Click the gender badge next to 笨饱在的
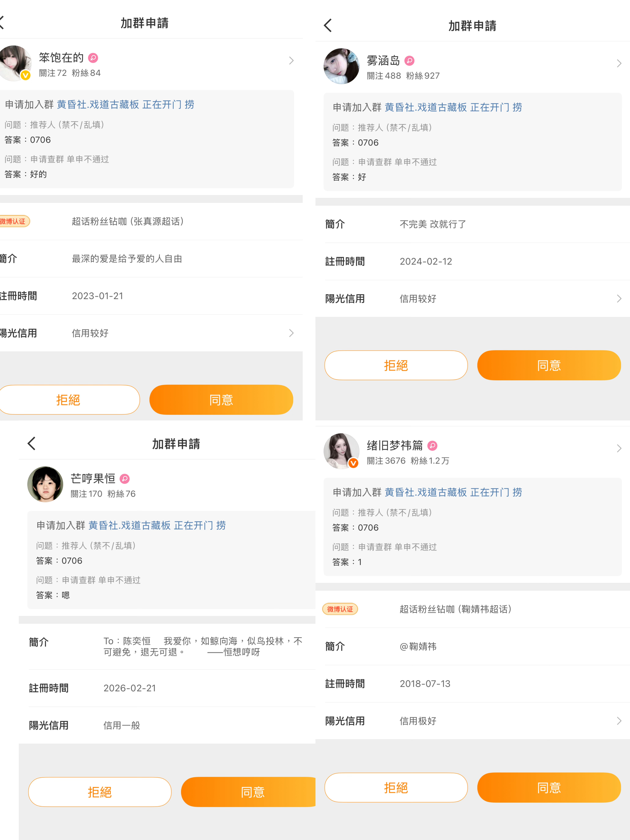Image resolution: width=630 pixels, height=840 pixels. click(93, 58)
